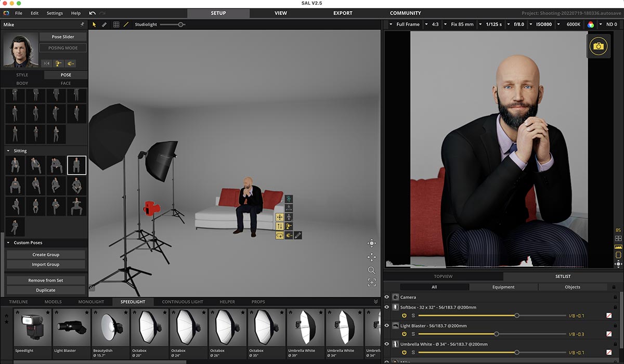Screen dimensions: 624x364
Task: Pin the Mike model panel
Action: [82, 24]
